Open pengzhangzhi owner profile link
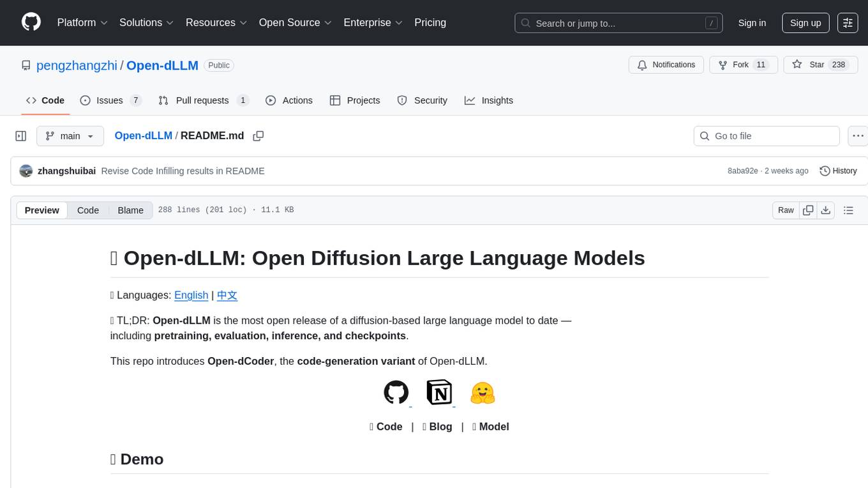 pos(77,65)
